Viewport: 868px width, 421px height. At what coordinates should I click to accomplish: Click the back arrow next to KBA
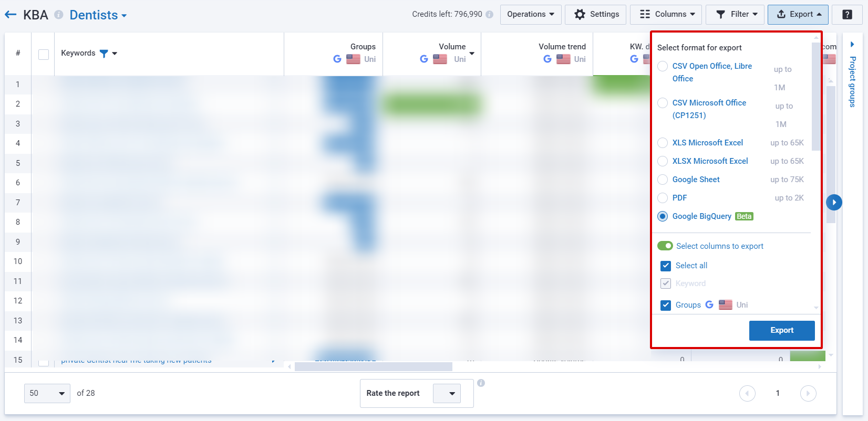[x=11, y=15]
